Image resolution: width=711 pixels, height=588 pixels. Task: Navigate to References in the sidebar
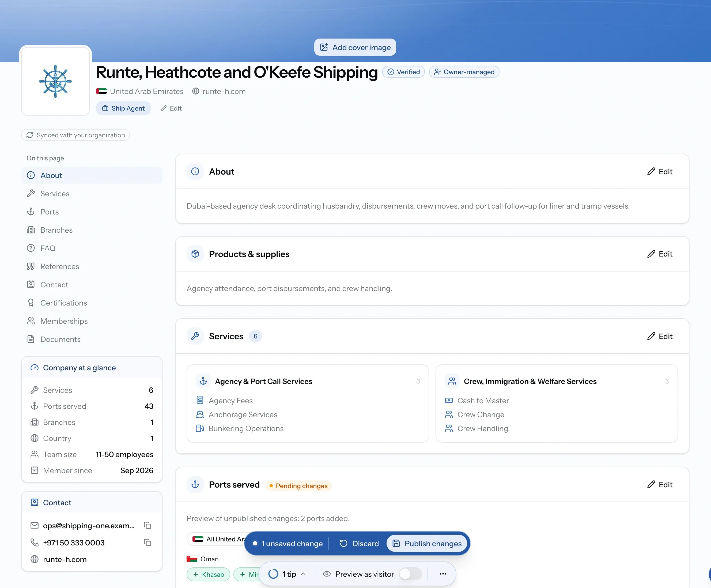tap(92, 266)
